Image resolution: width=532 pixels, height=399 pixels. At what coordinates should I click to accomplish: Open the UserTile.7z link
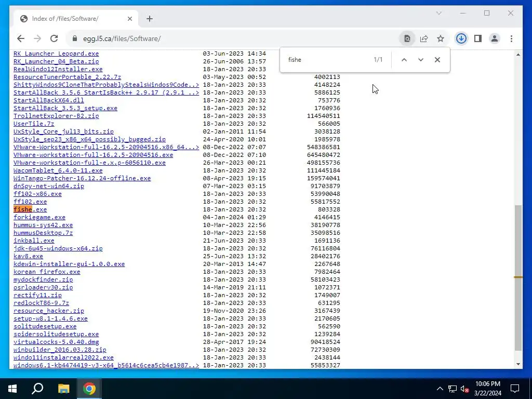pyautogui.click(x=34, y=124)
